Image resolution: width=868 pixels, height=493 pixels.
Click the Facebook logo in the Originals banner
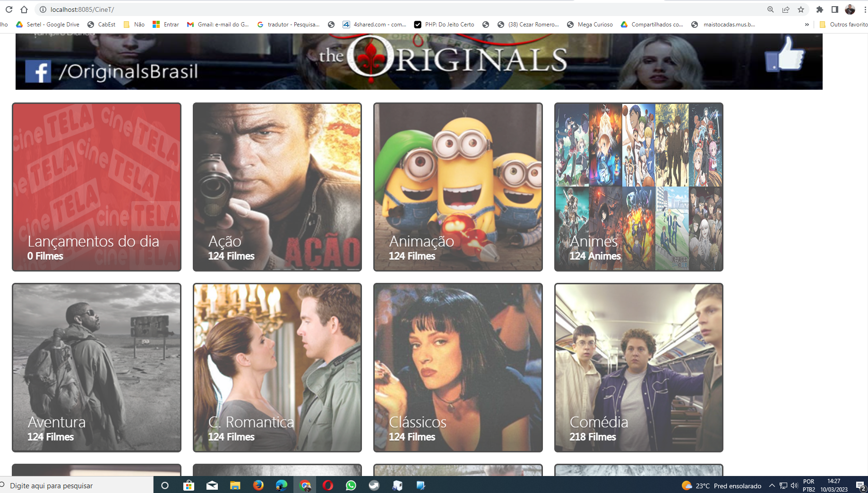point(38,72)
